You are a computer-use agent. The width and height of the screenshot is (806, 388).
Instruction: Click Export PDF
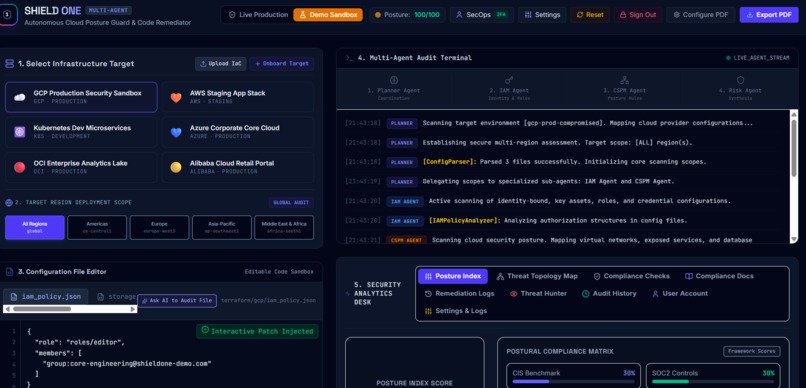(x=769, y=15)
